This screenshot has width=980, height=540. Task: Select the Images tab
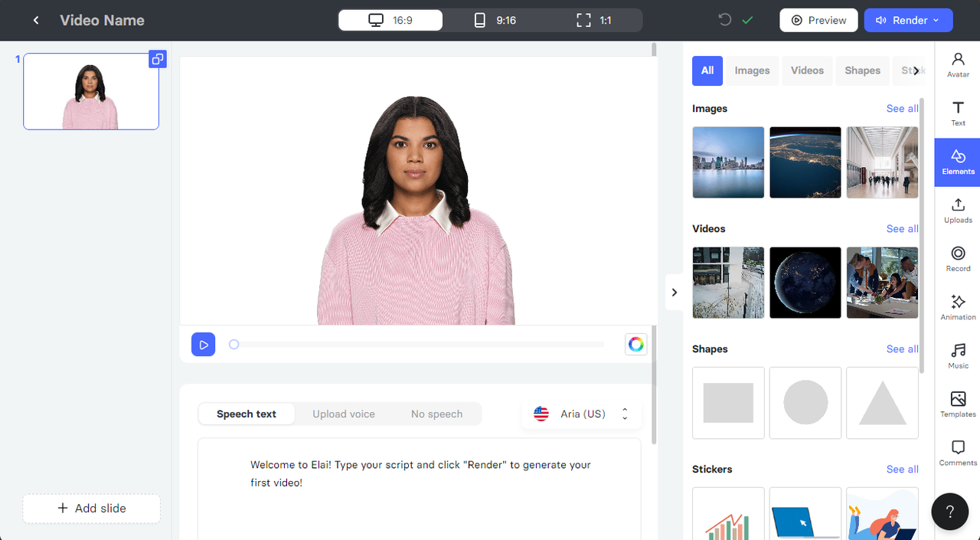pos(752,70)
